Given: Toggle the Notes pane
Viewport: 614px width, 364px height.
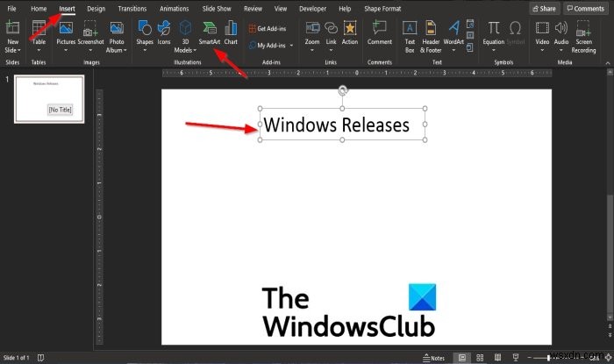Looking at the screenshot, I should click(x=434, y=358).
